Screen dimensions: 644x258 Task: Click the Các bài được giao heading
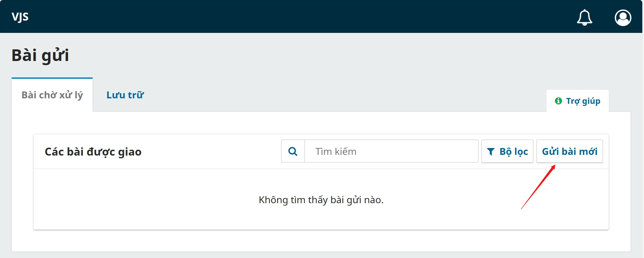(93, 152)
